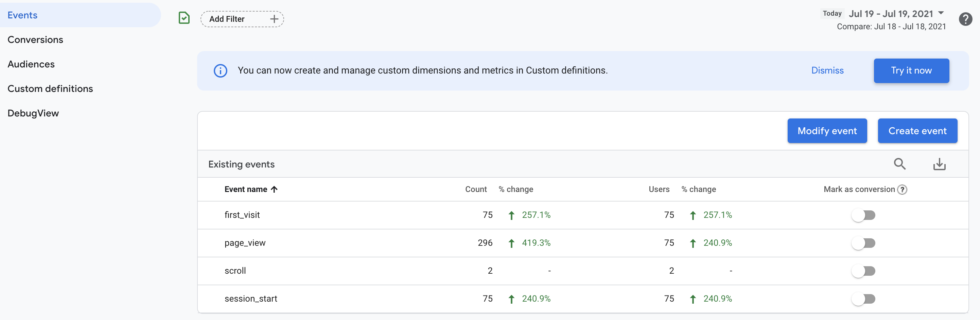The image size is (980, 320).
Task: Open the help icon at top right
Action: coord(965,19)
